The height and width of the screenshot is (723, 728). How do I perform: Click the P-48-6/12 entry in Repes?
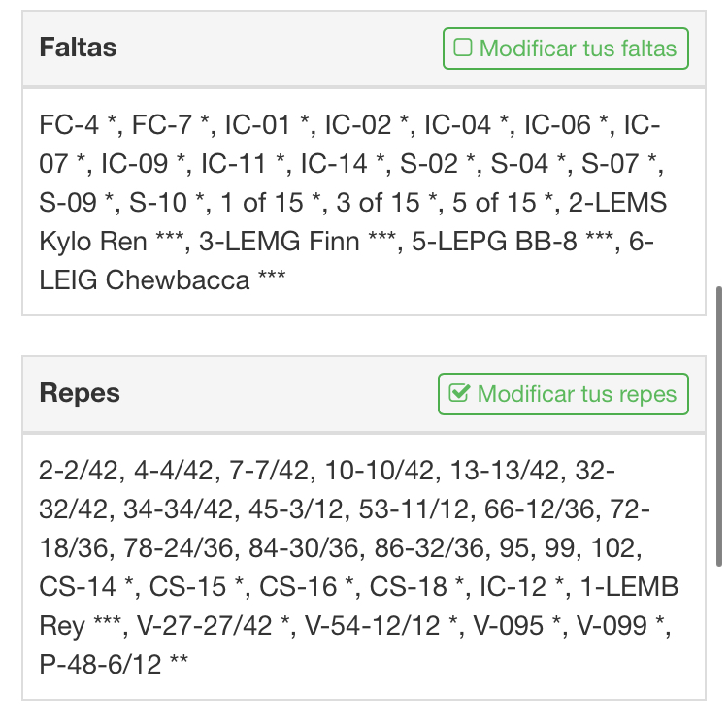102,665
